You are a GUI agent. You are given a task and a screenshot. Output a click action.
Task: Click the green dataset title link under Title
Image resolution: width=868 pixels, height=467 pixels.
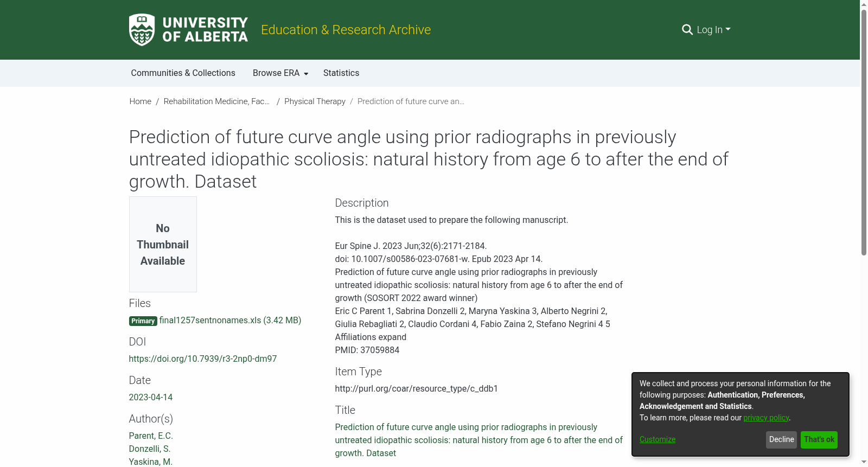[x=479, y=440]
